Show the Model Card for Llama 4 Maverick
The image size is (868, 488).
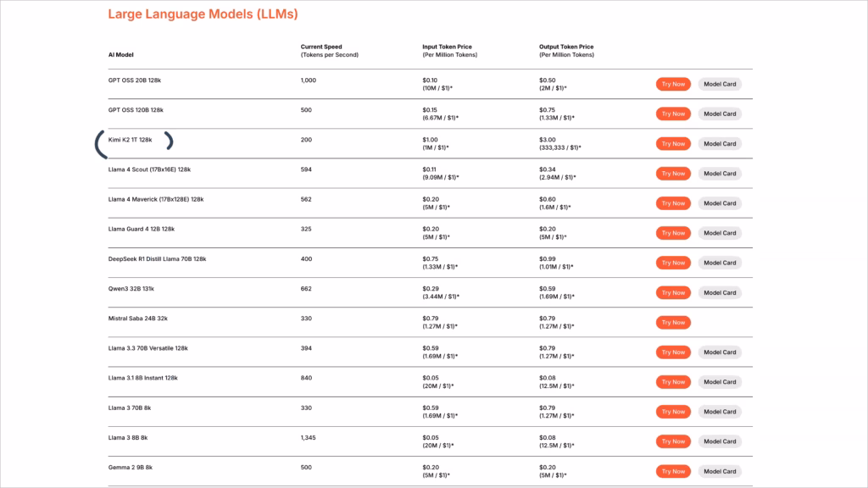tap(720, 203)
